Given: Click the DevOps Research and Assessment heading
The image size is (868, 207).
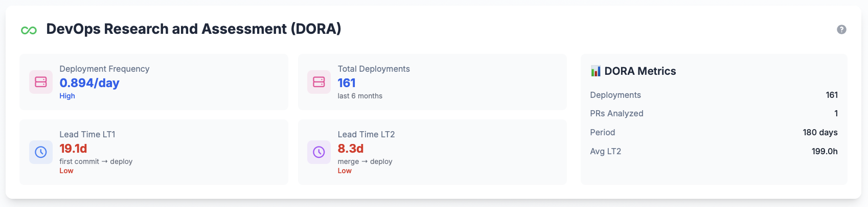Looking at the screenshot, I should click(194, 29).
